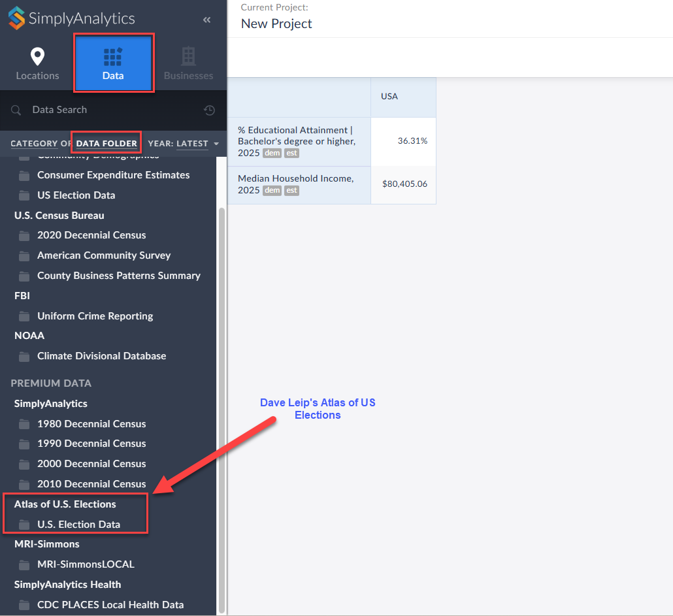Open the MRI-SimmonsLOCAL folder
This screenshot has width=673, height=616.
tap(86, 564)
